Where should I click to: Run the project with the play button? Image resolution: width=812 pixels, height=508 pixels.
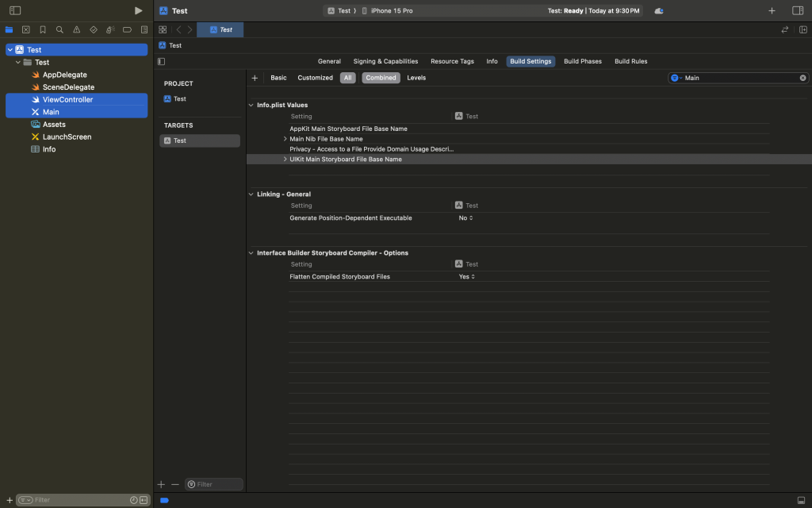[x=138, y=10]
